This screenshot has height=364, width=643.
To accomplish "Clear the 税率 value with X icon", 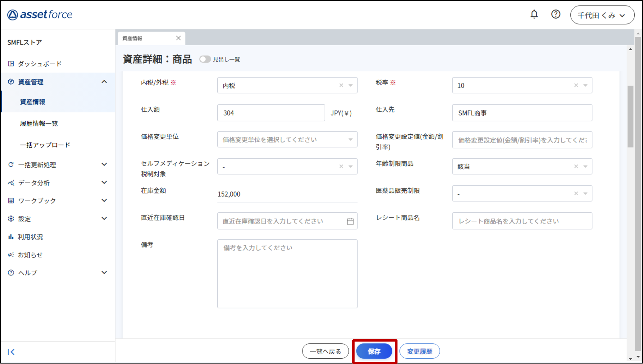I will (x=576, y=86).
